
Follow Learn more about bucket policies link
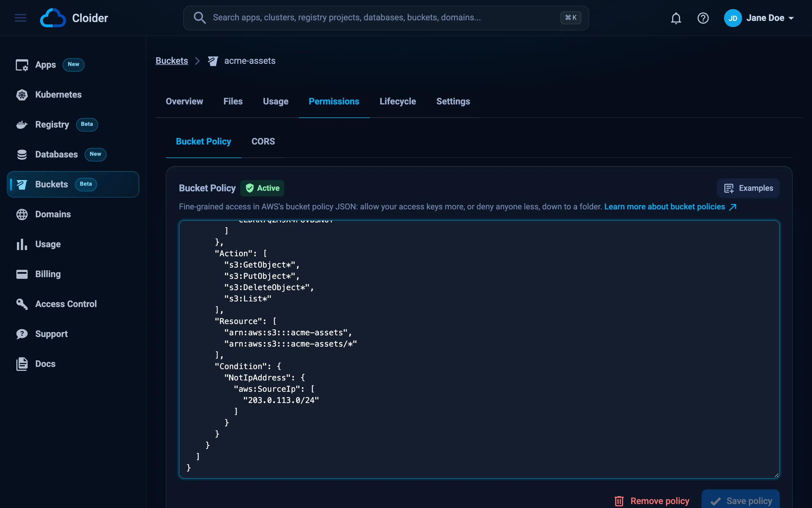coord(670,207)
